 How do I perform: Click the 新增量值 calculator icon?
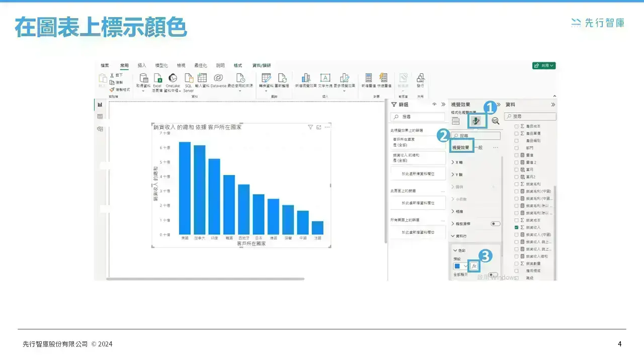click(369, 78)
